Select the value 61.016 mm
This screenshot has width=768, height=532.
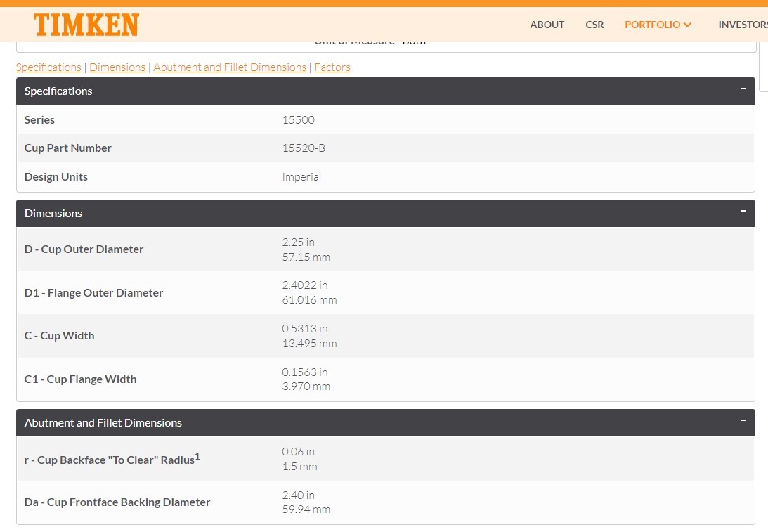[310, 300]
